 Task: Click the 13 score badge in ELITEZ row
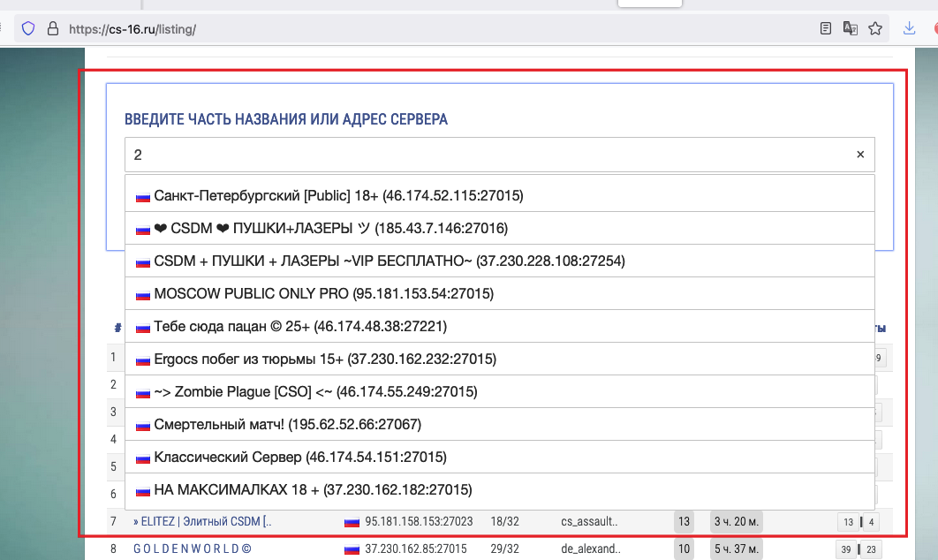[x=684, y=521]
